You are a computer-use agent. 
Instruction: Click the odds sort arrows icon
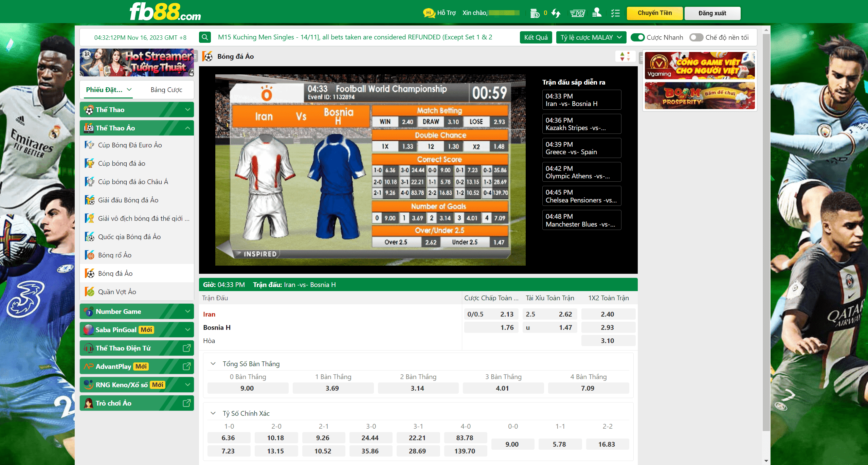click(x=625, y=56)
